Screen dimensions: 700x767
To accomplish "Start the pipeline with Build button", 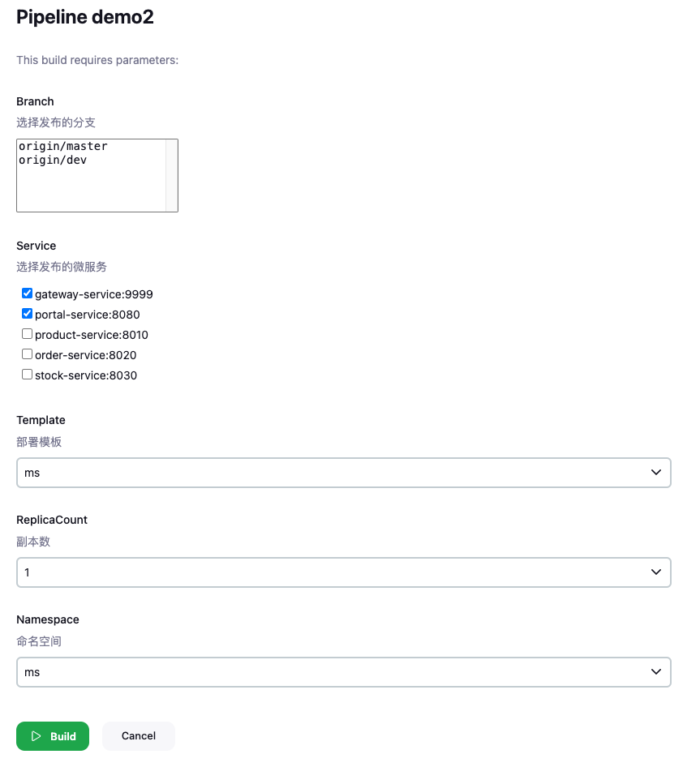I will tap(53, 735).
